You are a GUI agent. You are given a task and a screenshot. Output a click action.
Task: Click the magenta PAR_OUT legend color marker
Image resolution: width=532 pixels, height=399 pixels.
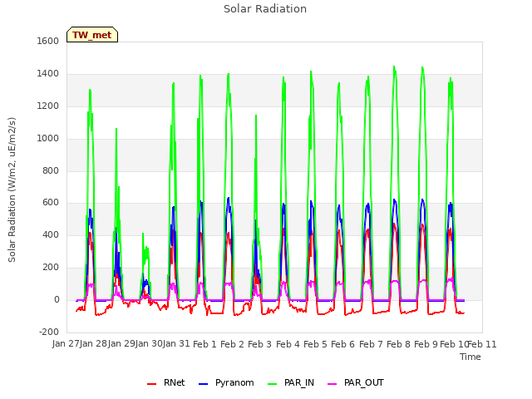[x=332, y=384]
